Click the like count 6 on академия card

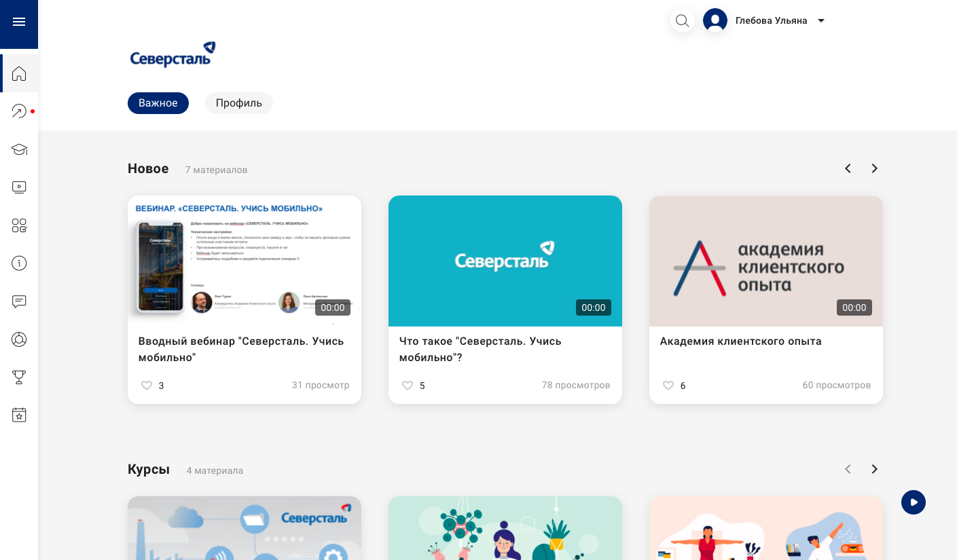pos(683,386)
